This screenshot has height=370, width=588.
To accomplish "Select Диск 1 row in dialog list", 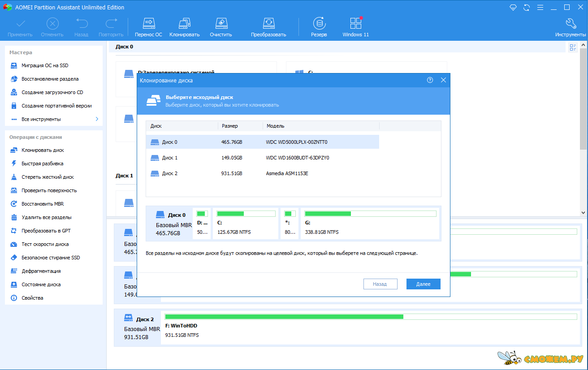I will point(263,158).
